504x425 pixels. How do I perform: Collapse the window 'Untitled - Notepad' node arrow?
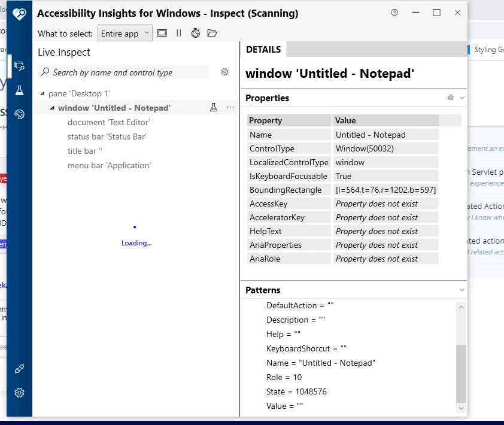coord(52,108)
